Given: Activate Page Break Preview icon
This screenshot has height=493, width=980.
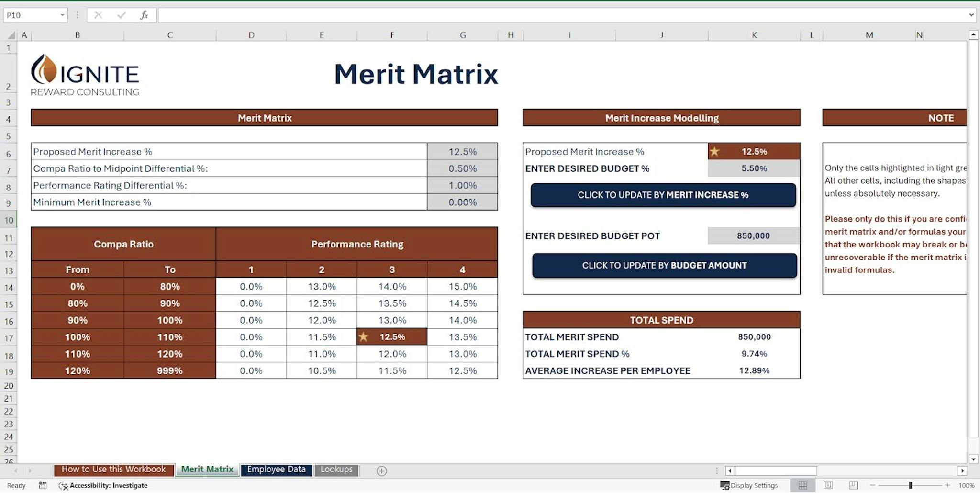Looking at the screenshot, I should click(853, 485).
